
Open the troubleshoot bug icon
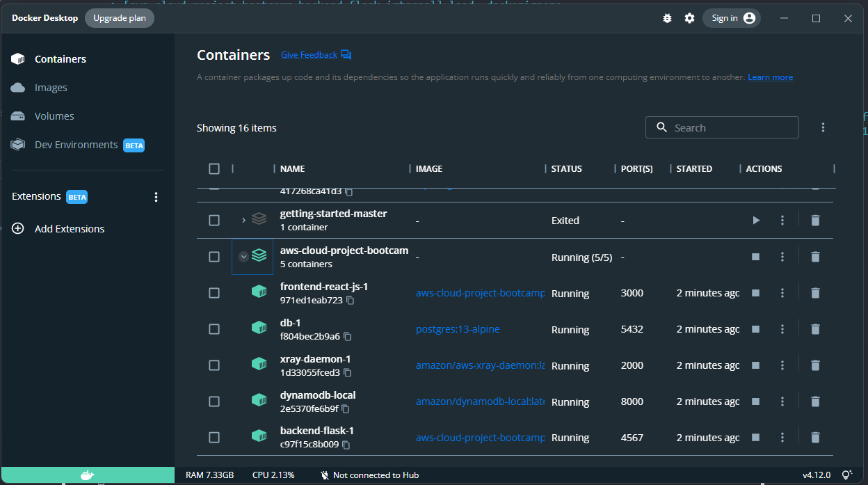coord(667,18)
